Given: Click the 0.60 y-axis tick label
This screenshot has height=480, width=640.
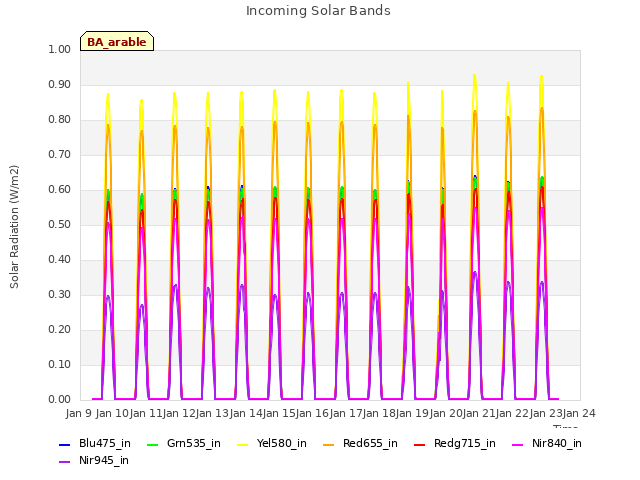Looking at the screenshot, I should 60,190.
